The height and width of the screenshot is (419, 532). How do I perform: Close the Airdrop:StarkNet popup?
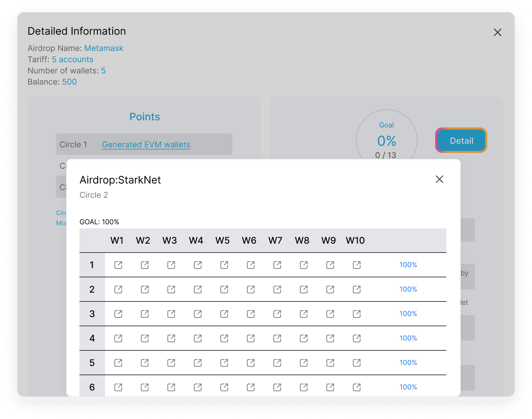point(439,179)
